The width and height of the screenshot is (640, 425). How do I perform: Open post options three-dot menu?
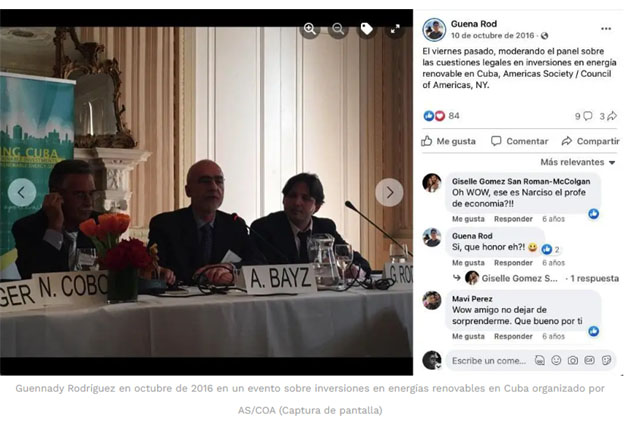tap(606, 29)
